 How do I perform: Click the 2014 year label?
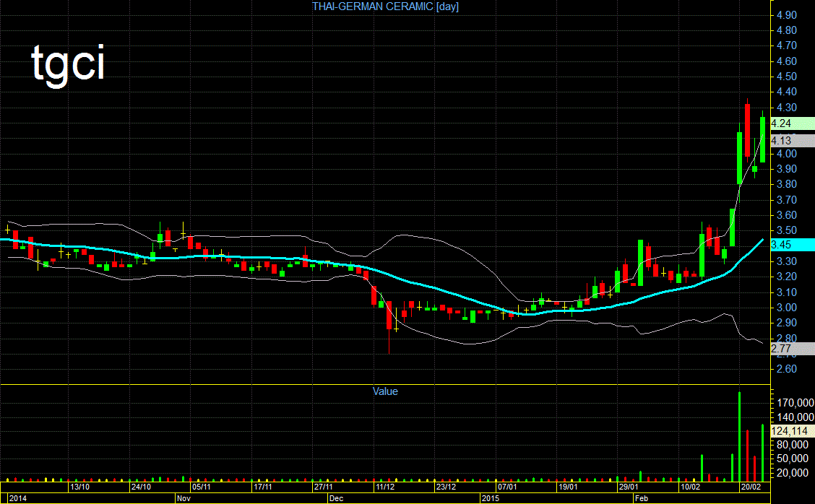17,498
